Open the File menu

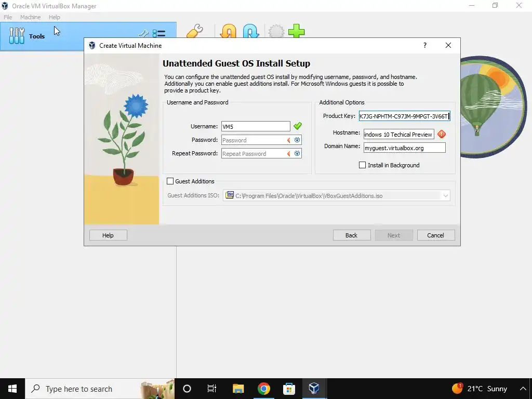click(x=8, y=17)
